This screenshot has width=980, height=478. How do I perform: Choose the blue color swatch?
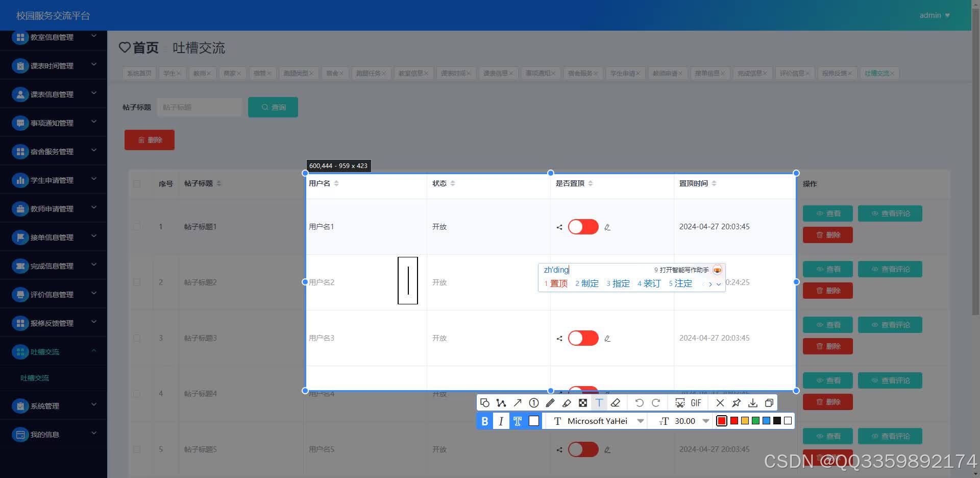[767, 421]
